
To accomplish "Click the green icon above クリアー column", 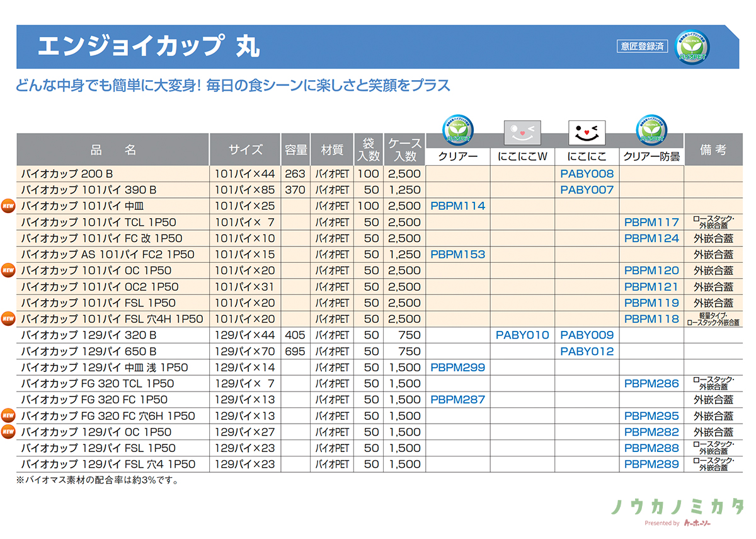I will click(458, 129).
